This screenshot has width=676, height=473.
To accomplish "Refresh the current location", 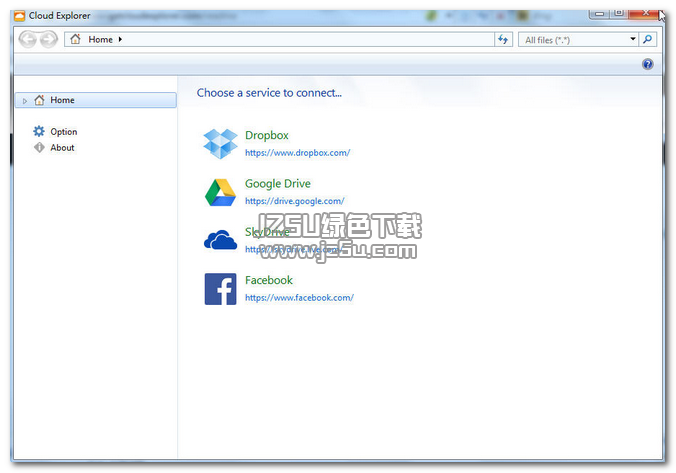I will click(503, 40).
